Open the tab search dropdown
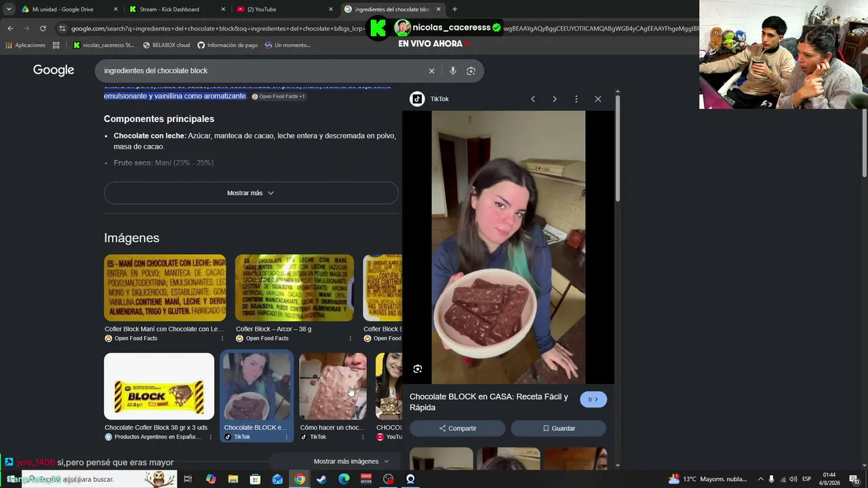Screen dimensions: 868x488 (x=9, y=9)
